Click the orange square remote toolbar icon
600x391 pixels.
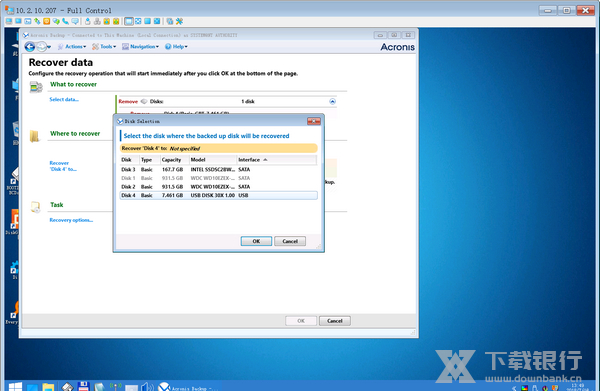tap(47, 21)
